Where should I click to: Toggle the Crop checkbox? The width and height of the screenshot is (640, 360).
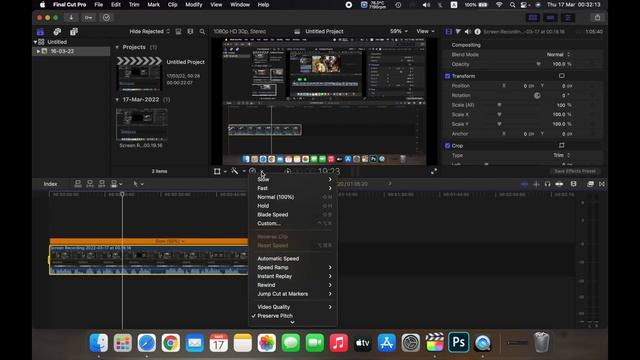[447, 145]
